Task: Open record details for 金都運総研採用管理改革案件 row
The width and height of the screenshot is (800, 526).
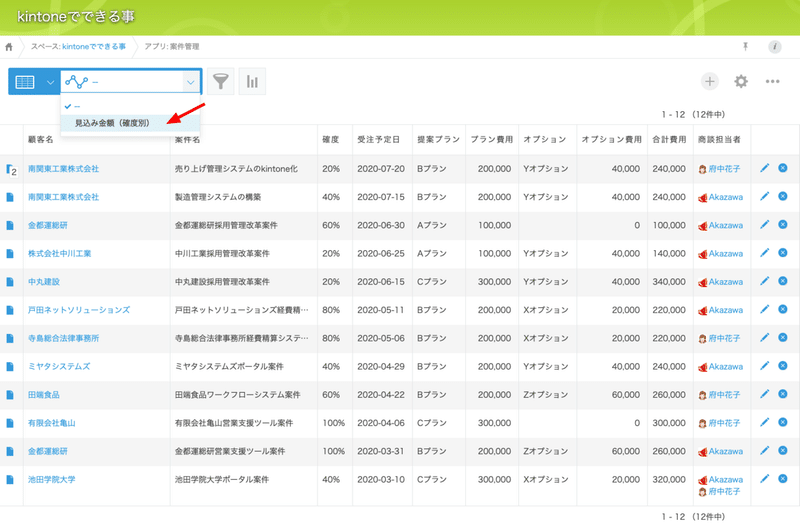Action: [x=10, y=226]
